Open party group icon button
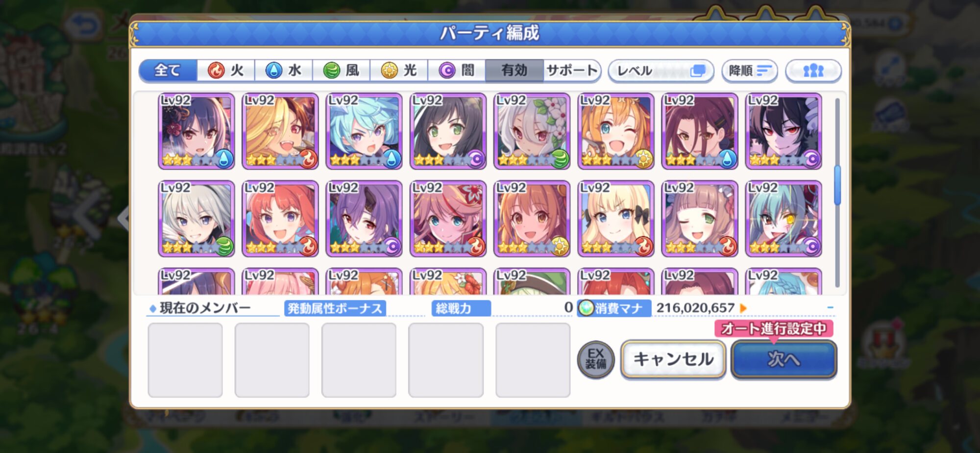 tap(813, 71)
